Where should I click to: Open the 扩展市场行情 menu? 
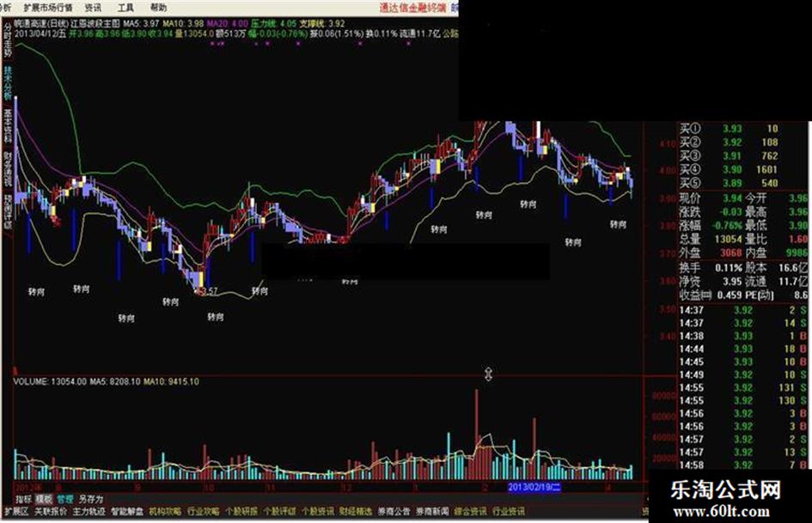click(48, 7)
